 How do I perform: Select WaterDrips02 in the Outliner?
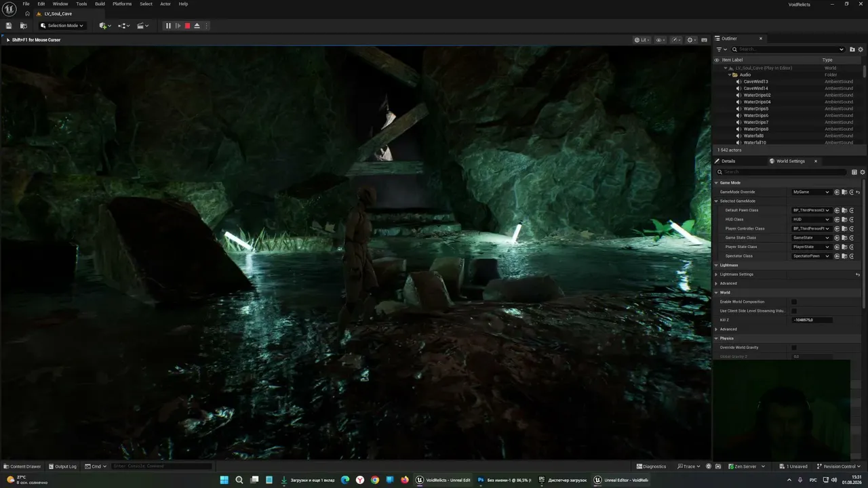coord(757,95)
